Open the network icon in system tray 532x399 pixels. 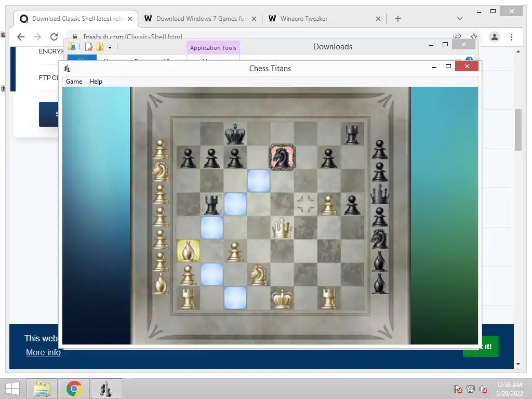[x=471, y=389]
